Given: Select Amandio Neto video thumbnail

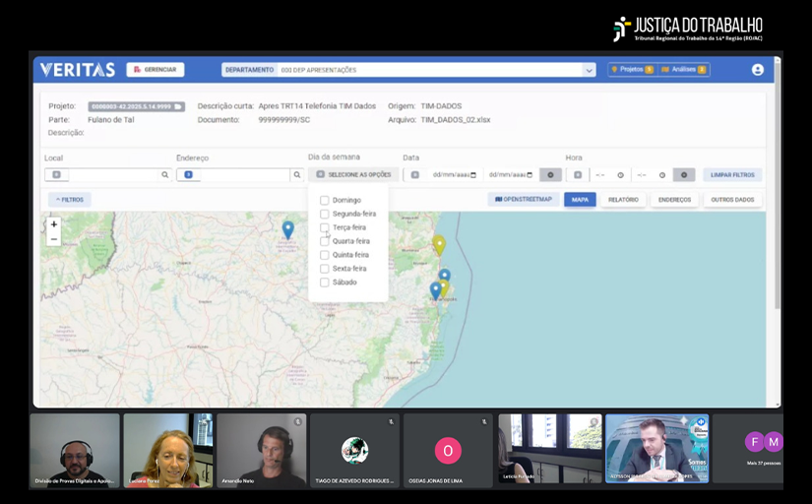Looking at the screenshot, I should 262,451.
